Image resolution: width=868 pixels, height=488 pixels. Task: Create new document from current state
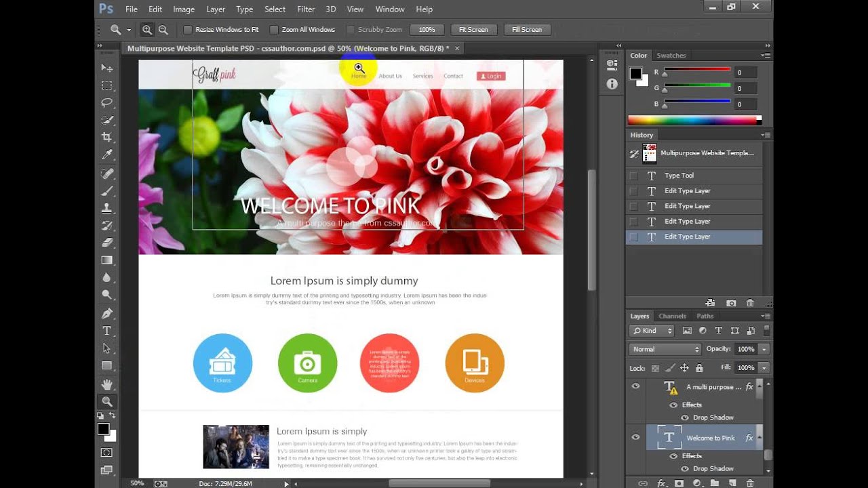(710, 303)
